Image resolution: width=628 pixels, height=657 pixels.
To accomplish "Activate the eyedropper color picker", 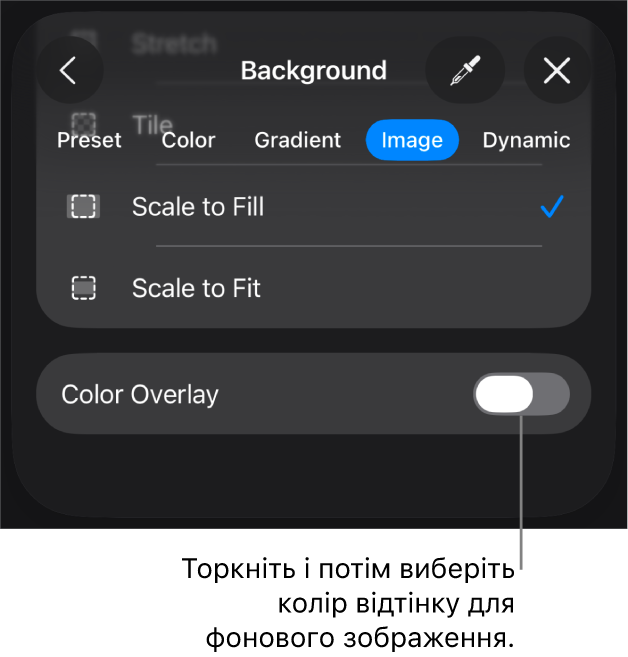I will [x=464, y=71].
